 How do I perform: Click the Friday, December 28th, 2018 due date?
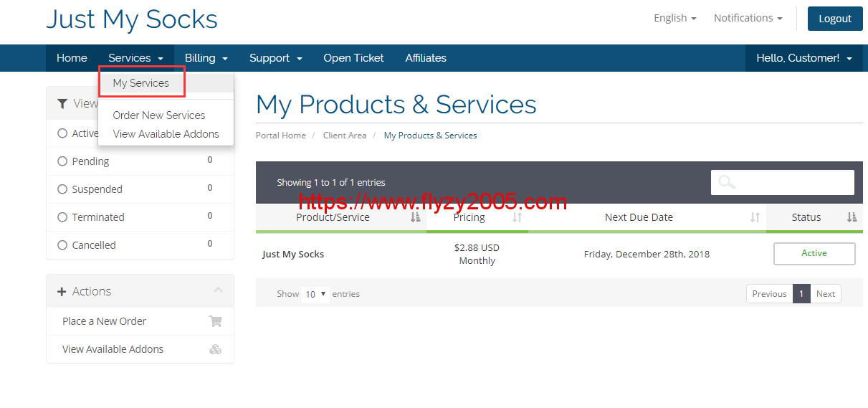[x=647, y=255]
